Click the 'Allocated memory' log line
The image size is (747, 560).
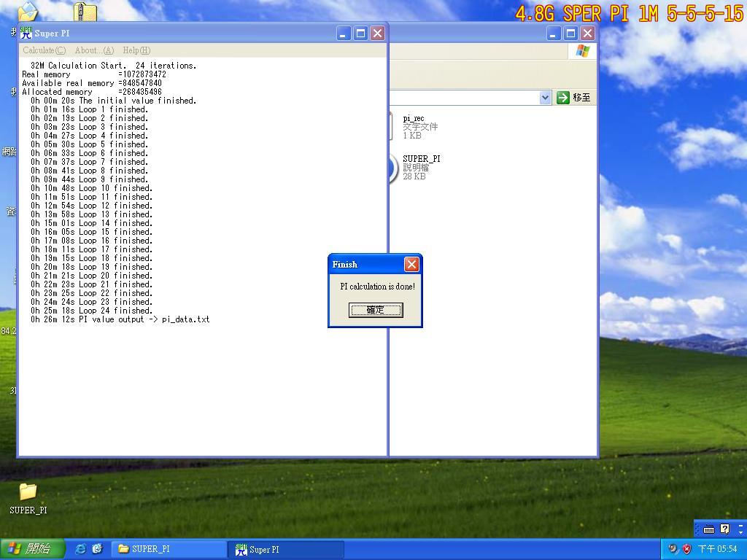click(x=92, y=92)
